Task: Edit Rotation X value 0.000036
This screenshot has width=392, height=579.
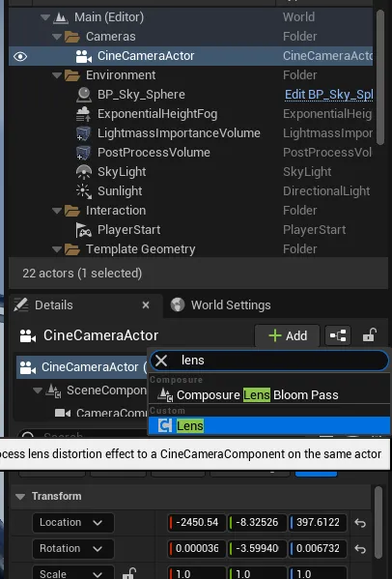Action: point(197,548)
